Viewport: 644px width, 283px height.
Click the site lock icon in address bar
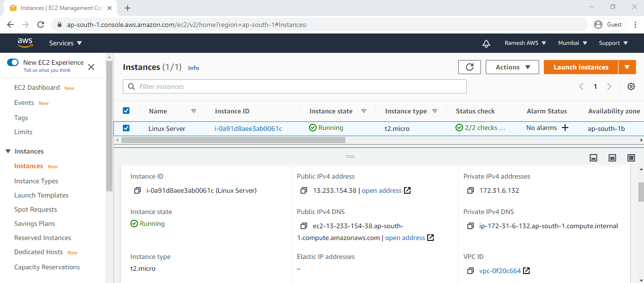pos(60,25)
